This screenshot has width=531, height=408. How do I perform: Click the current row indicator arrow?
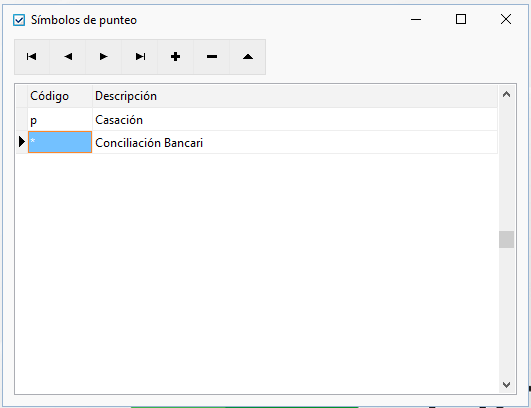(22, 142)
